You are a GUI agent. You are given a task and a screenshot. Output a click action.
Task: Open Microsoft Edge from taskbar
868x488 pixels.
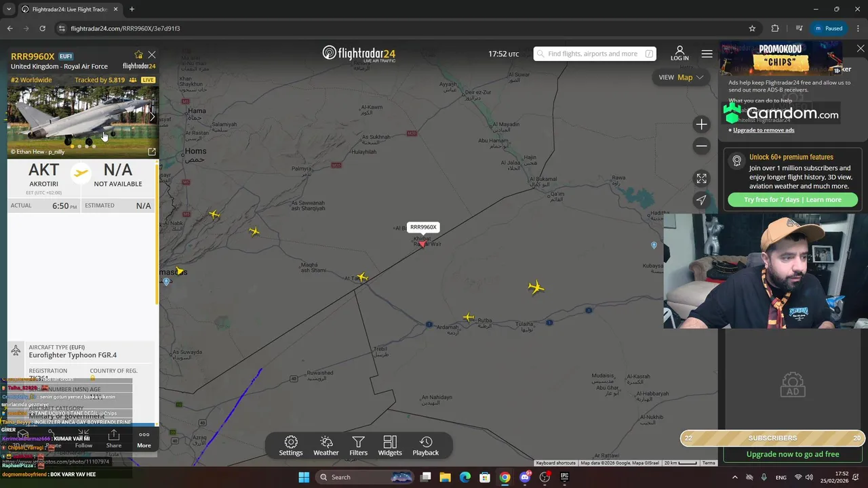click(465, 477)
